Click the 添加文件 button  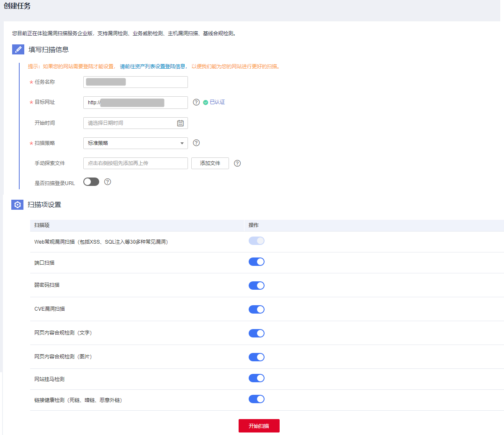pyautogui.click(x=210, y=163)
